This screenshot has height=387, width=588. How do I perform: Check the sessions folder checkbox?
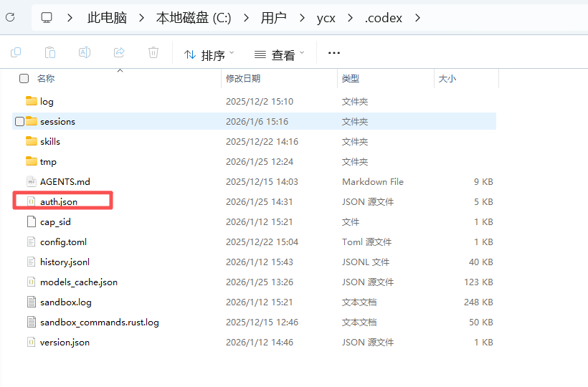click(x=19, y=121)
